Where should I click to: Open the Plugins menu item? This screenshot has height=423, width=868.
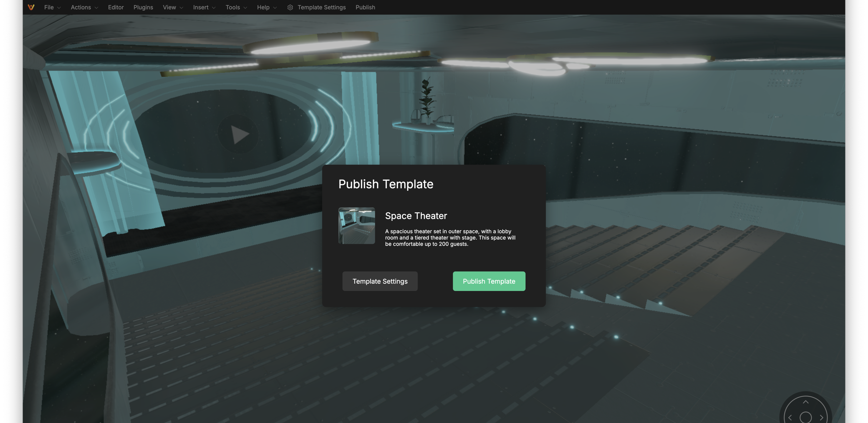tap(143, 7)
